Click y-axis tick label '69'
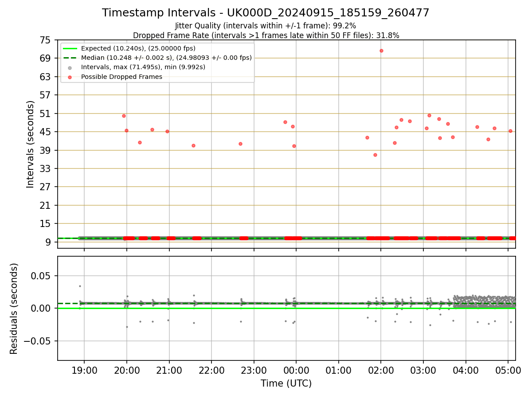 45,59
